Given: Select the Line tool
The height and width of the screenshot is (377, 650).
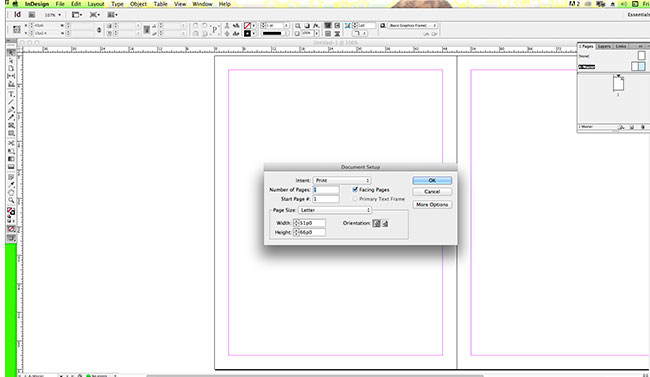Looking at the screenshot, I should point(11,102).
